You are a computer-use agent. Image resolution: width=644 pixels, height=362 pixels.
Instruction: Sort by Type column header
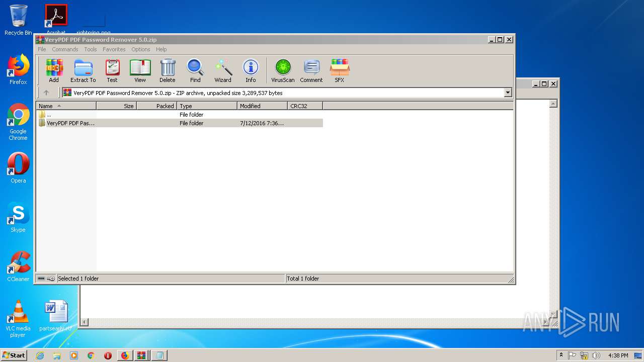(207, 106)
